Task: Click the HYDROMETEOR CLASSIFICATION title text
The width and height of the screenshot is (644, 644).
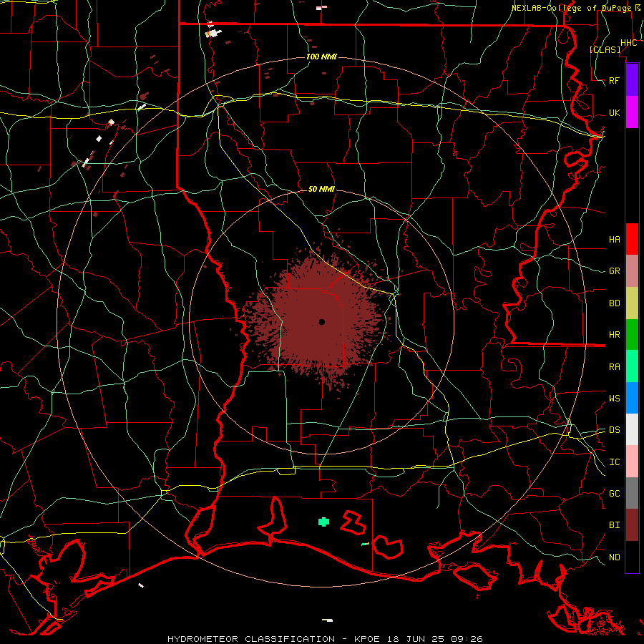Action: (251, 639)
